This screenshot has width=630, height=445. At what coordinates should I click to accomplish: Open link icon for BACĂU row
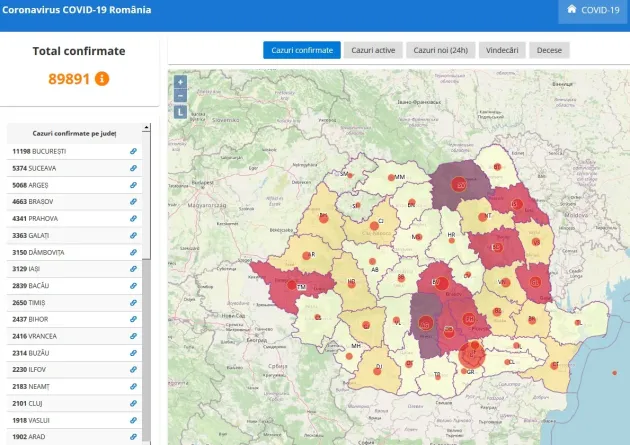[133, 286]
